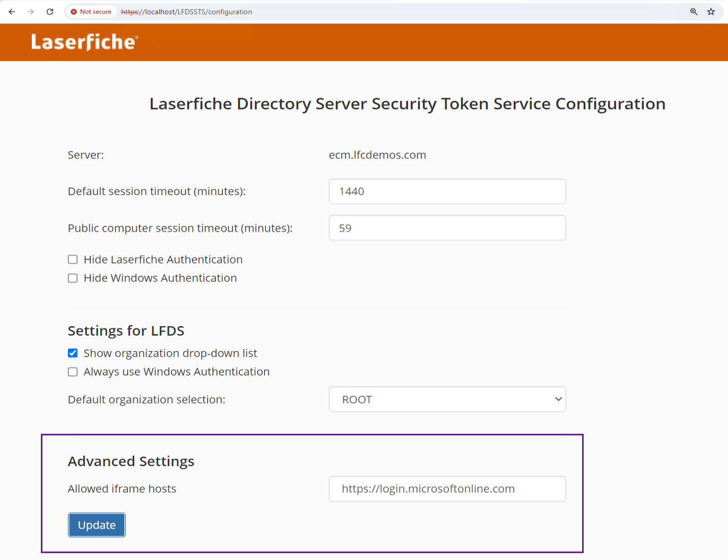Open the Default organization selection dropdown

[x=447, y=399]
